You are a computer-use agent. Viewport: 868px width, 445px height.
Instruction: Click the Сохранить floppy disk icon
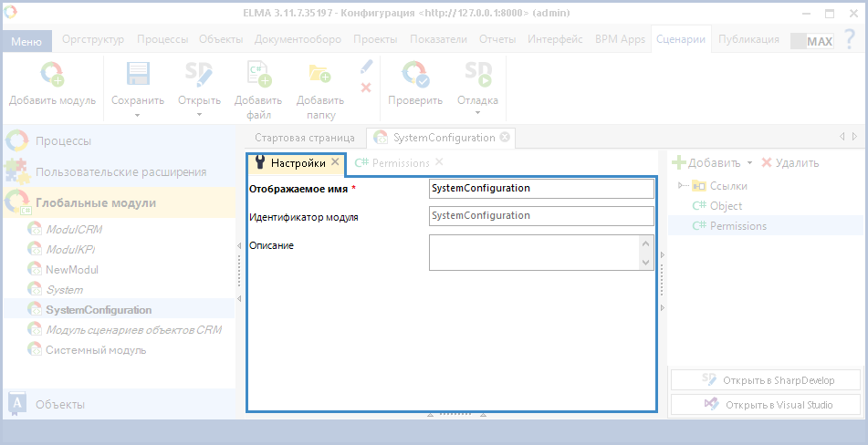click(138, 74)
